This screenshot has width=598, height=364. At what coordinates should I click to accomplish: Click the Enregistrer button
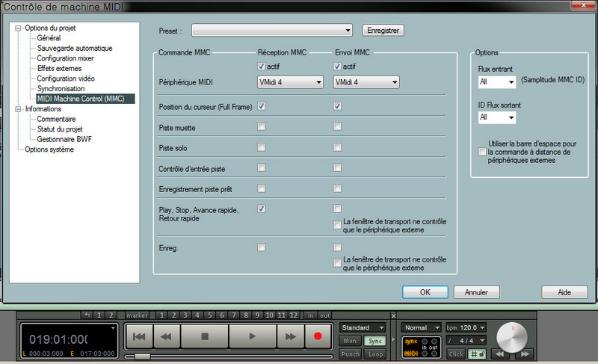[x=383, y=31]
